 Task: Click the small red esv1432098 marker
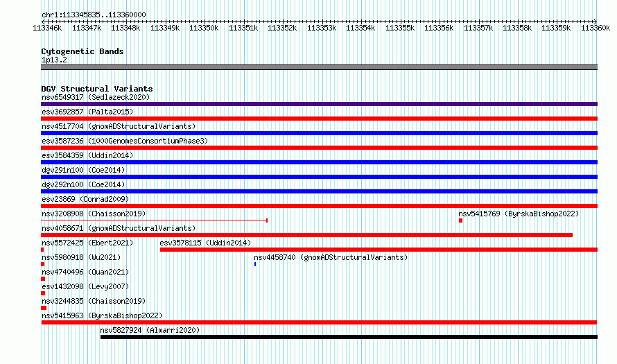pos(43,293)
